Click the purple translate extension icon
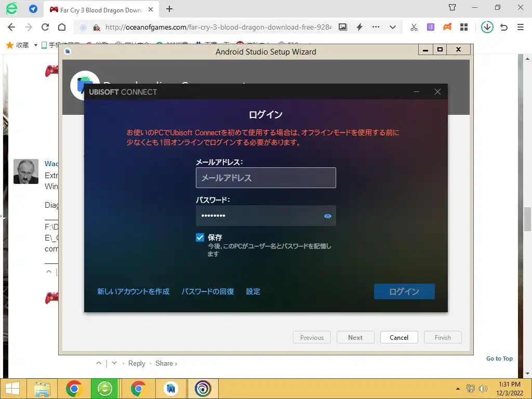The height and width of the screenshot is (399, 532). pyautogui.click(x=431, y=27)
